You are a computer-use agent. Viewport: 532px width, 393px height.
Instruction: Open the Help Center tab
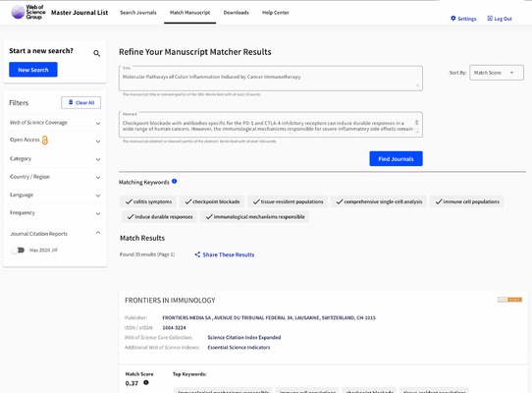(x=276, y=13)
